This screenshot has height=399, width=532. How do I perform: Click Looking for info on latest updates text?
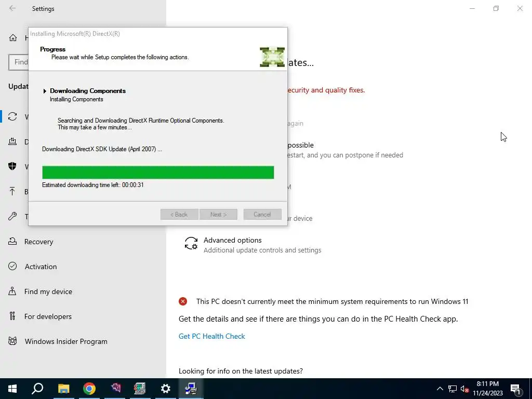pos(241,371)
